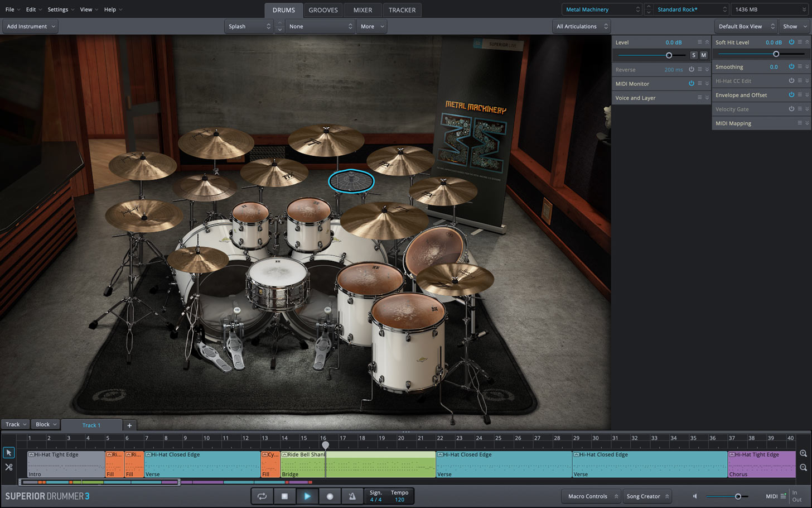Zoom in on the song track timeline
This screenshot has height=508, width=812.
(803, 453)
